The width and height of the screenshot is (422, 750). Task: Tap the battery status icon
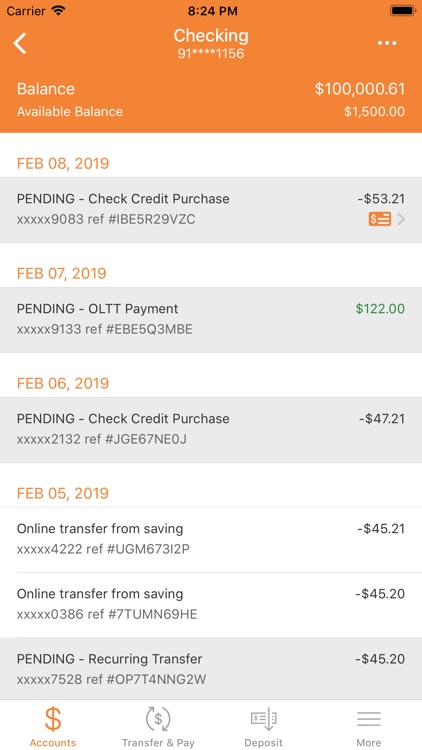tap(402, 11)
